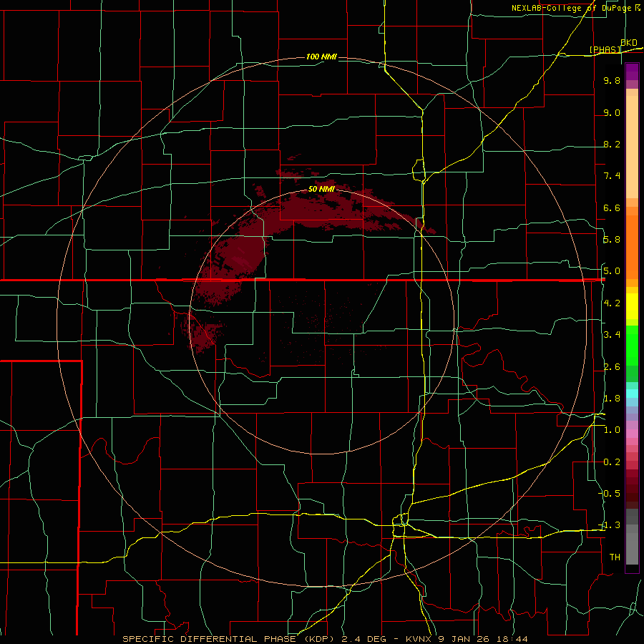Click the bright yellow color bar segment
The image size is (644, 644).
coord(632,306)
